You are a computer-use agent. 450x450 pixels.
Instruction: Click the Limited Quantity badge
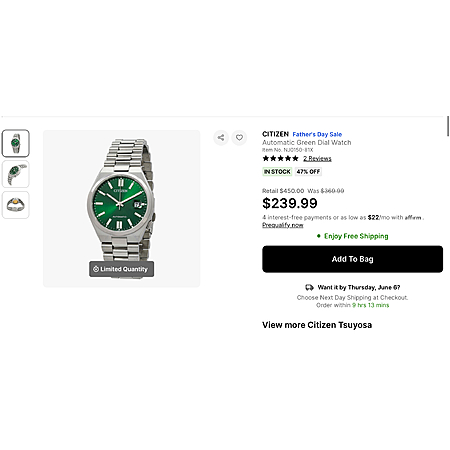pyautogui.click(x=121, y=269)
